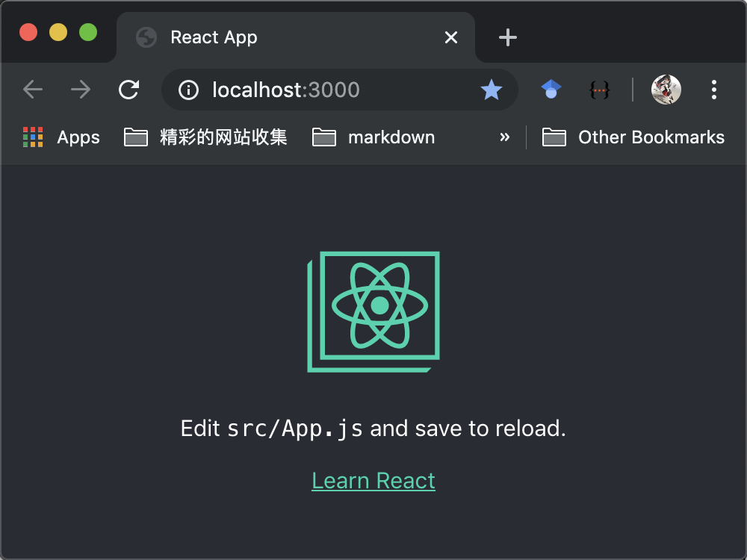Toggle the bookmark star for this page
747x560 pixels.
tap(491, 90)
